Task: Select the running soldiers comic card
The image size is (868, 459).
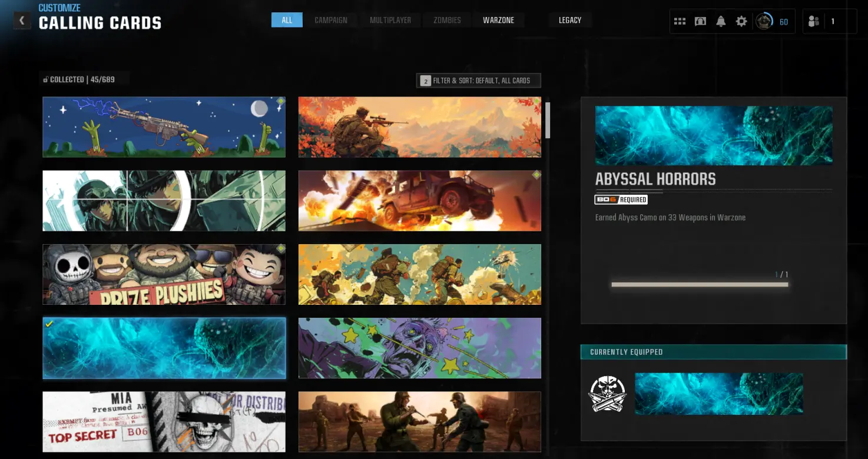Action: point(420,274)
